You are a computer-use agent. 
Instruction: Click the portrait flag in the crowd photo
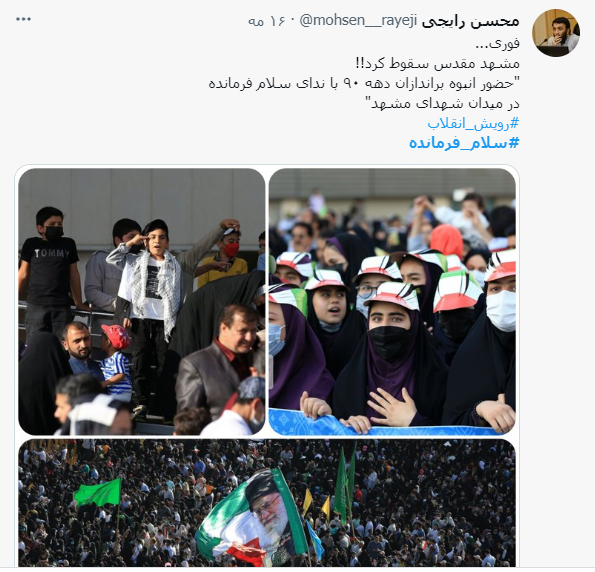(254, 518)
